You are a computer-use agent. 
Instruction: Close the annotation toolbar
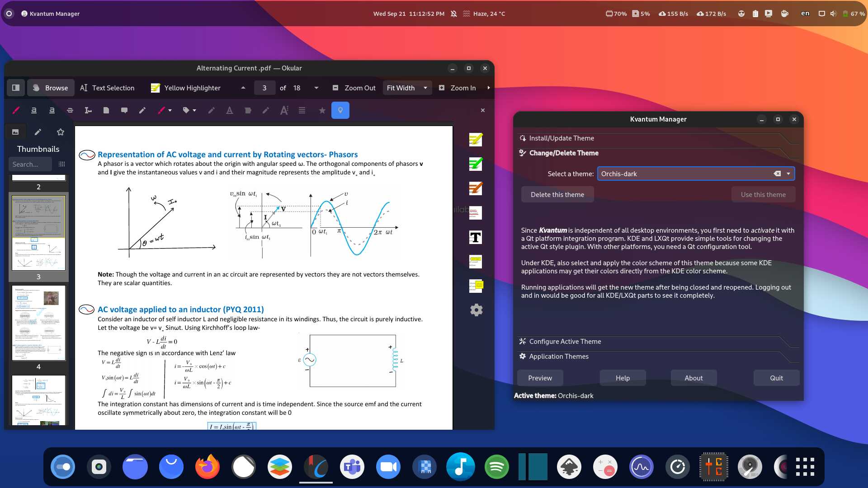click(483, 110)
